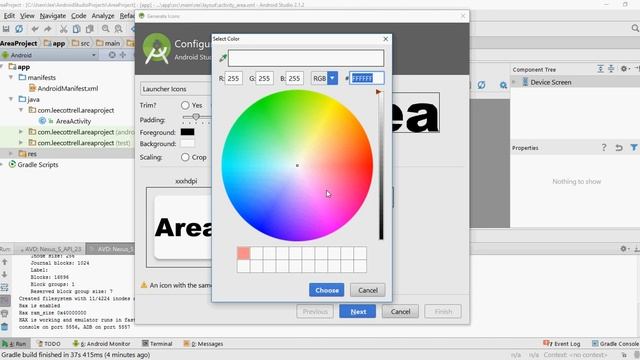The height and width of the screenshot is (360, 640).
Task: Click the Synchronize toolbar icon
Action: [x=19, y=29]
